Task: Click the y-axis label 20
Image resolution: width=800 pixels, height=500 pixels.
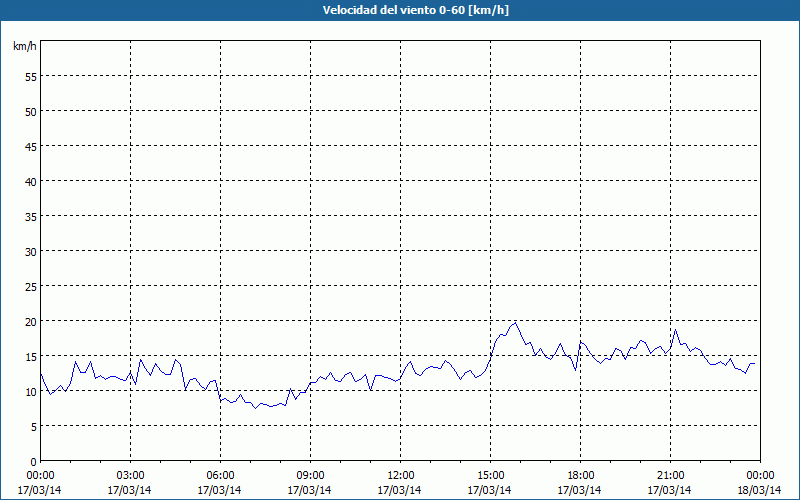Action: (x=31, y=321)
